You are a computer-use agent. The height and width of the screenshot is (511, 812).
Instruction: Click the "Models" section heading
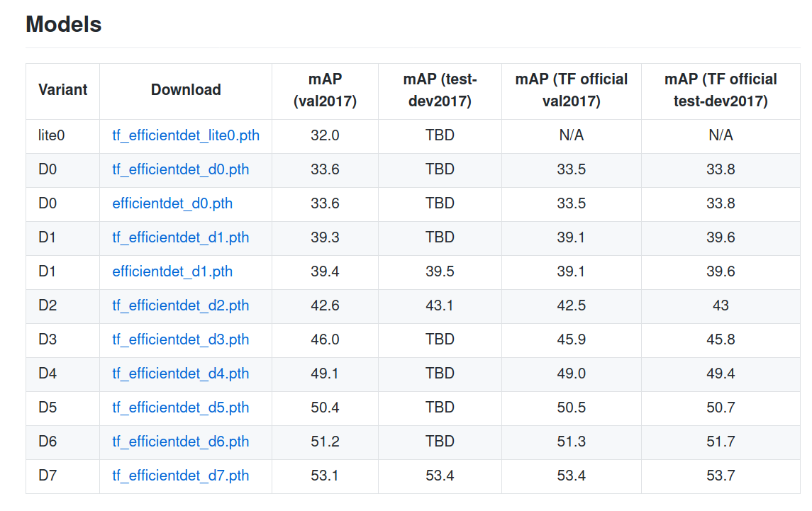(64, 24)
